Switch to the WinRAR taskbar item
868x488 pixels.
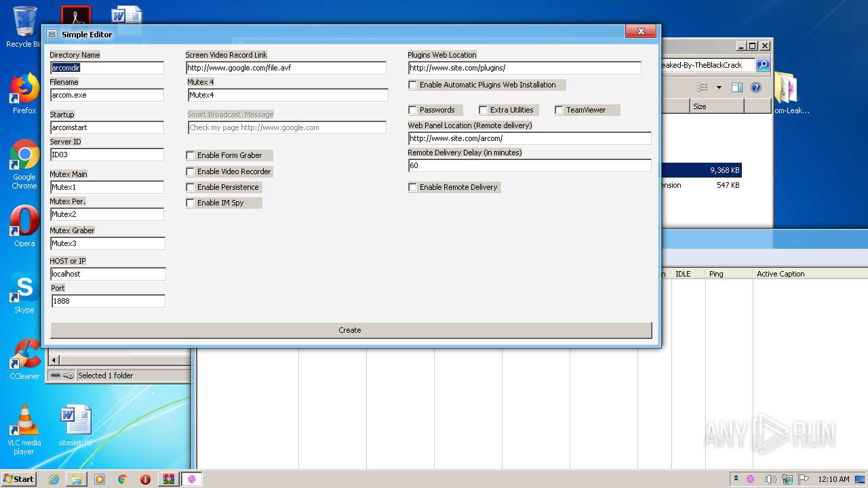pyautogui.click(x=168, y=479)
